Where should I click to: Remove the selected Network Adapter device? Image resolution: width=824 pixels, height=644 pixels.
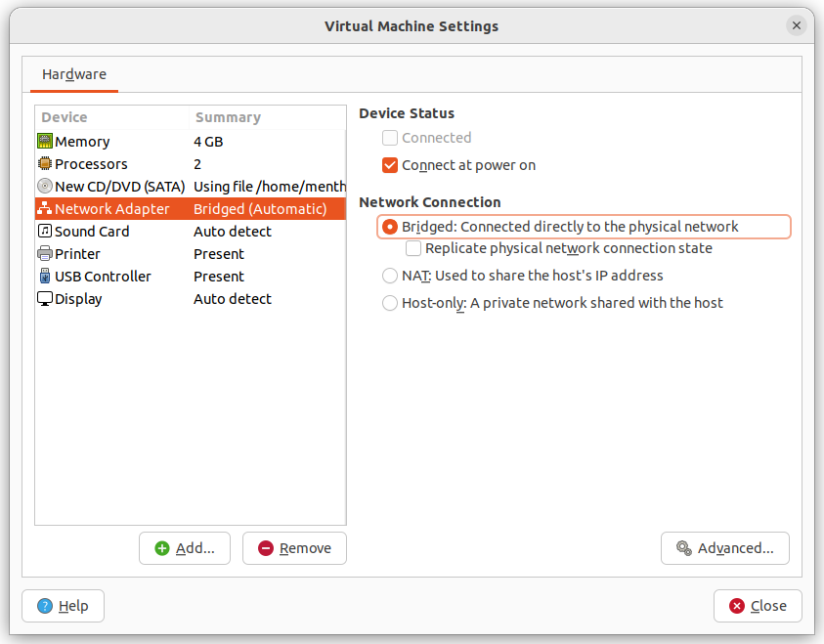[x=293, y=548]
